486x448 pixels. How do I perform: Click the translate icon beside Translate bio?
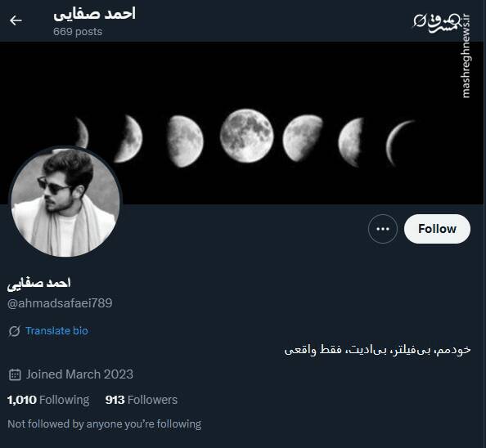[x=14, y=331]
